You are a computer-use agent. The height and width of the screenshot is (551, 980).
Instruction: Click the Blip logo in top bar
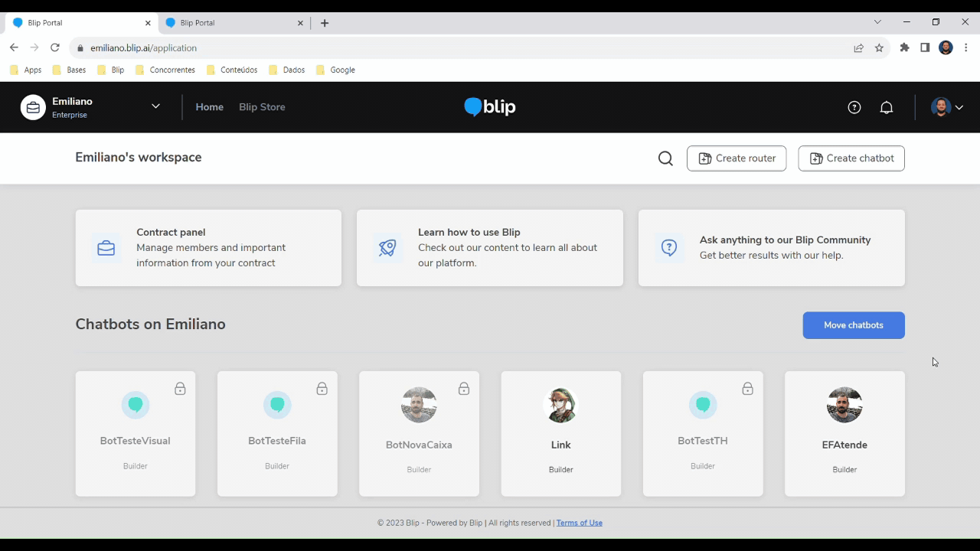click(490, 107)
